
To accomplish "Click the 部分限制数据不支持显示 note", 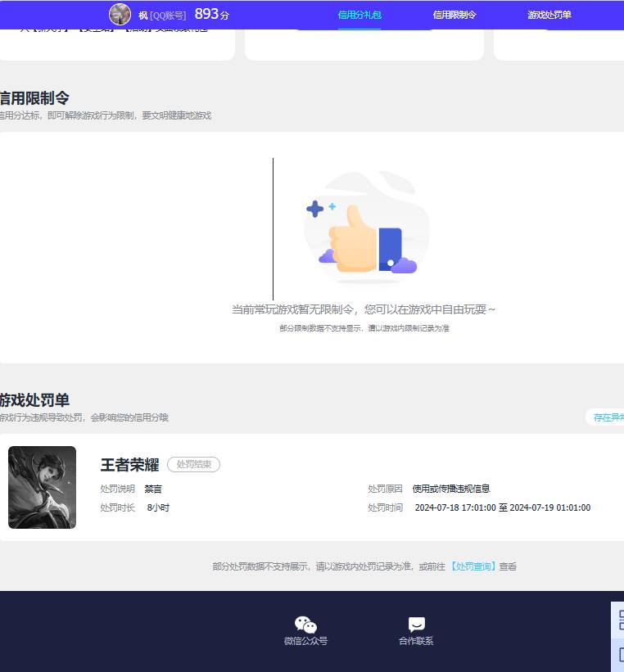I will pos(364,328).
